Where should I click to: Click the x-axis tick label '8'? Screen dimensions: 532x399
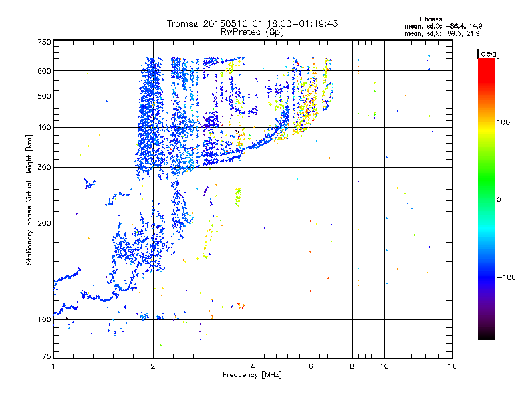(x=352, y=366)
